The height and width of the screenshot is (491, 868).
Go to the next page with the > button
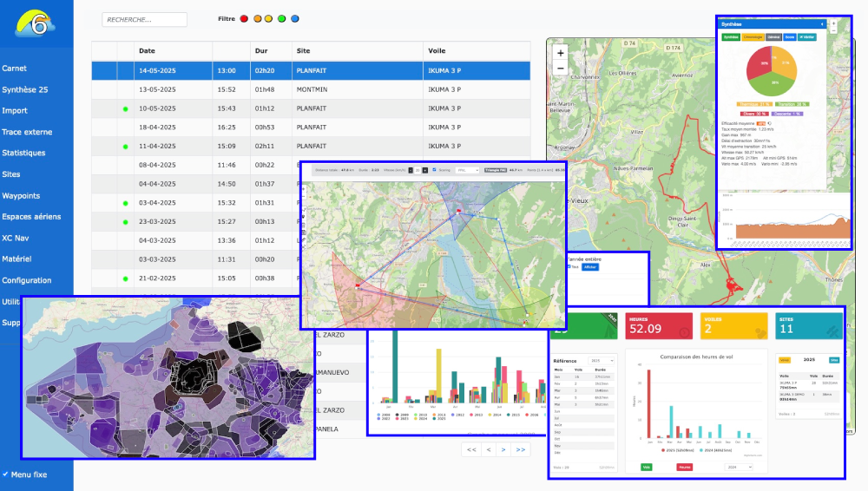[503, 449]
